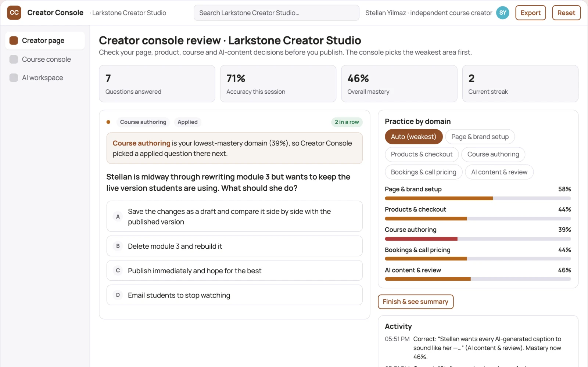Pick answer C: Publish immediately
This screenshot has width=588, height=367.
tap(234, 271)
